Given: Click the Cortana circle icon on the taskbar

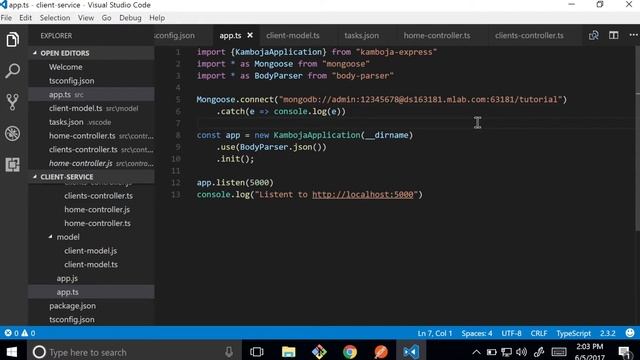Looking at the screenshot, I should 39,352.
